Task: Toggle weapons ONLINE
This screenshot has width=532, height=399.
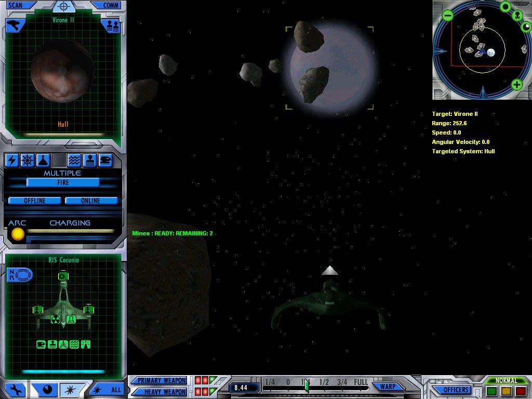Action: pyautogui.click(x=91, y=200)
